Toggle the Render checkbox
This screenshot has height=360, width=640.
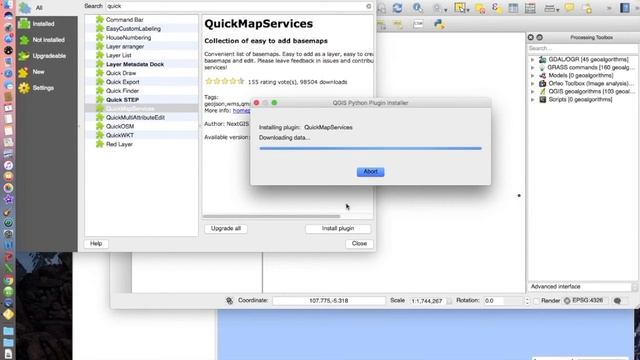click(536, 301)
